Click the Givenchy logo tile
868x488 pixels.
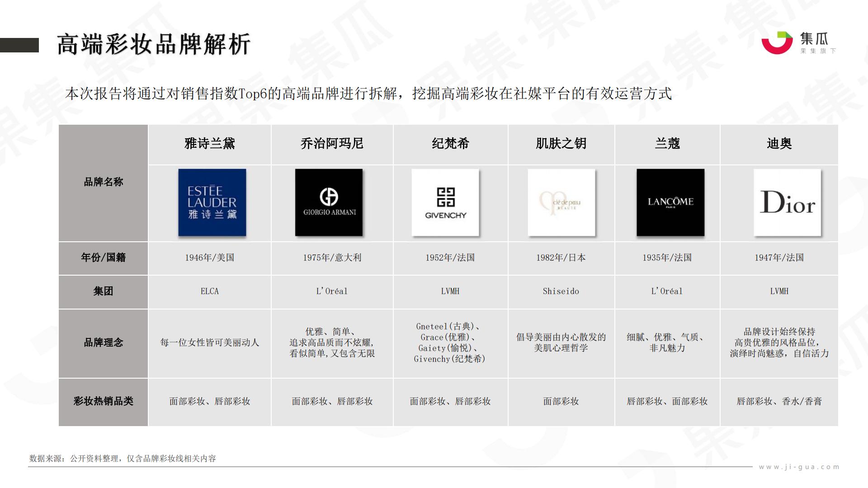point(445,202)
